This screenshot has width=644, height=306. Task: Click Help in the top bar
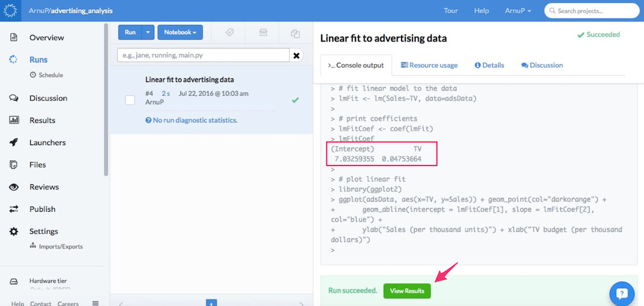point(481,11)
